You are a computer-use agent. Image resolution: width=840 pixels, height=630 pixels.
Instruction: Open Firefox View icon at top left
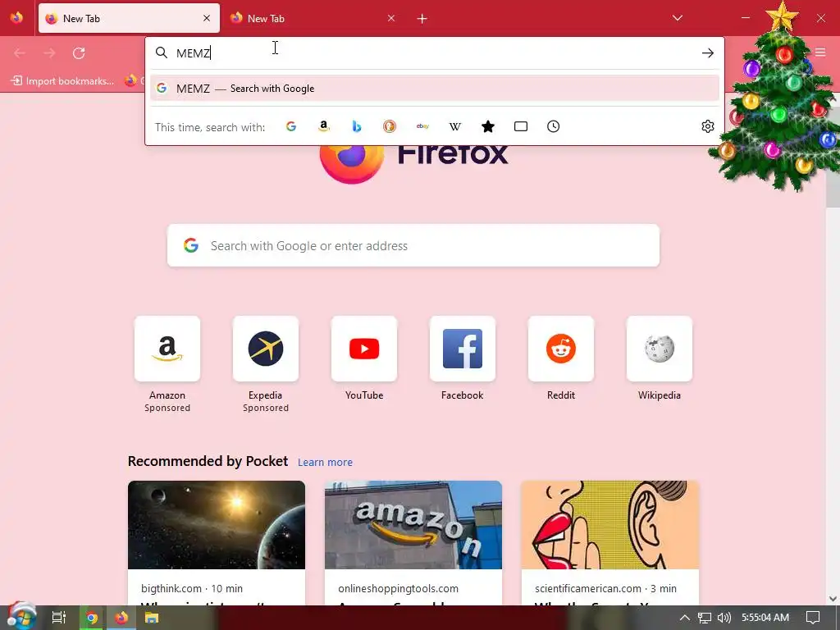pyautogui.click(x=16, y=18)
